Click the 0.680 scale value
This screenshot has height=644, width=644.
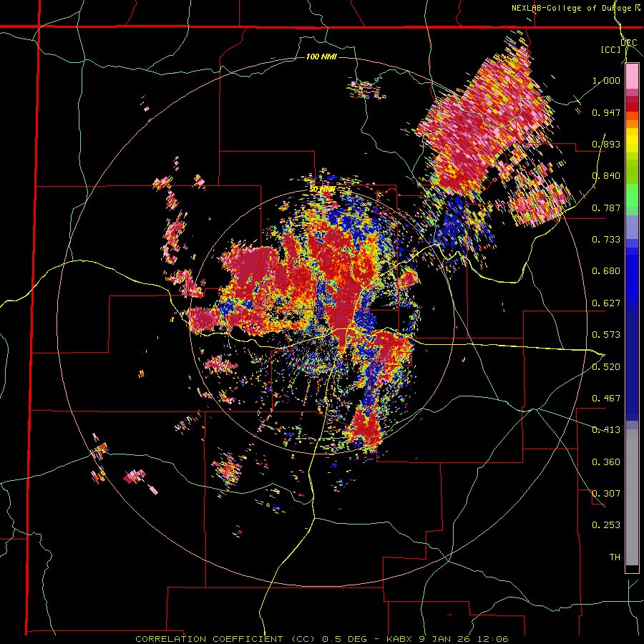606,271
